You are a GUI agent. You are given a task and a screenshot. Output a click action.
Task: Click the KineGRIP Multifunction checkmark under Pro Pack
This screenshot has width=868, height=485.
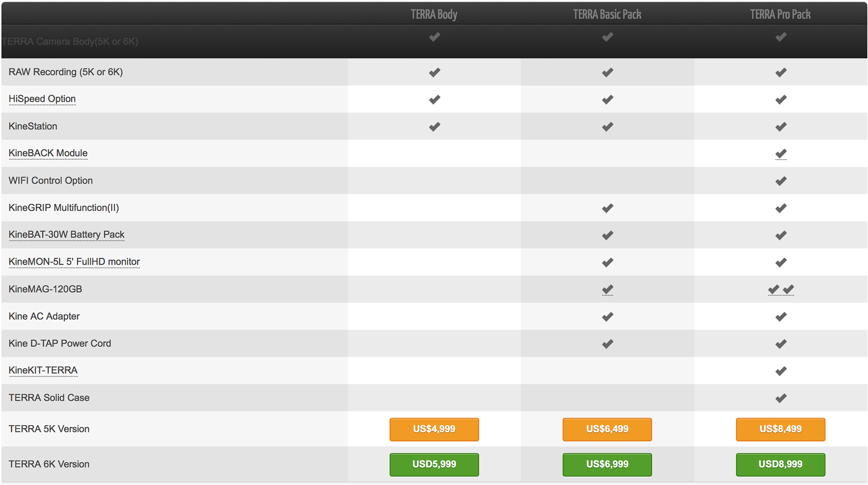(x=781, y=208)
